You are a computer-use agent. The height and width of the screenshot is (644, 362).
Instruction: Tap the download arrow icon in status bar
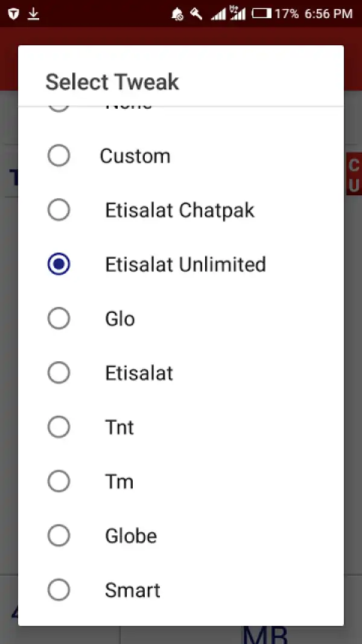pyautogui.click(x=34, y=13)
